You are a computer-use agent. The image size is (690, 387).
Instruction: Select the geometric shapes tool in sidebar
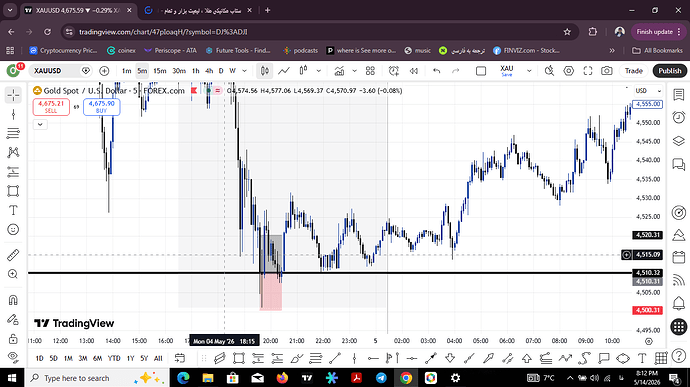click(13, 191)
